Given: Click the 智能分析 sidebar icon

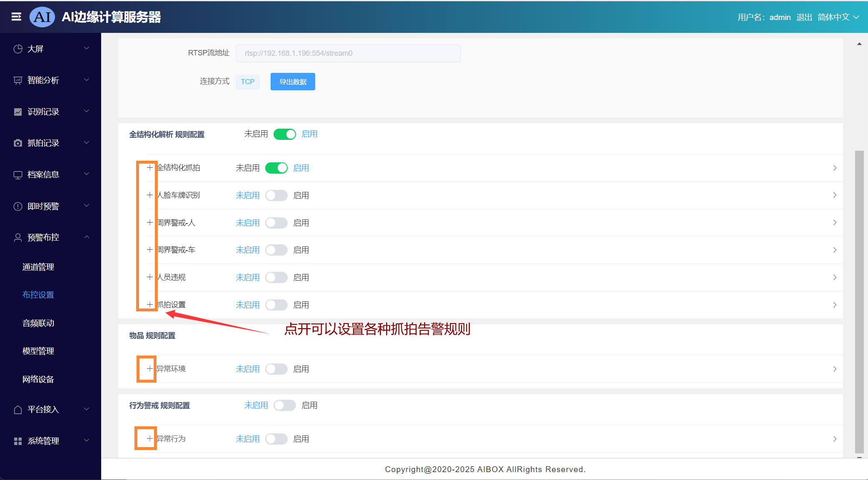Looking at the screenshot, I should pyautogui.click(x=18, y=80).
